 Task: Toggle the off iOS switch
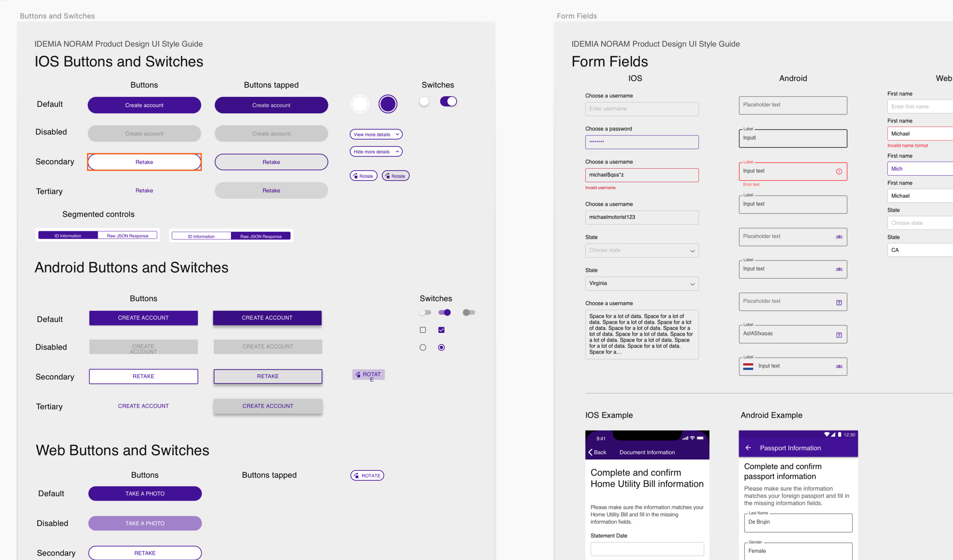coord(426,101)
